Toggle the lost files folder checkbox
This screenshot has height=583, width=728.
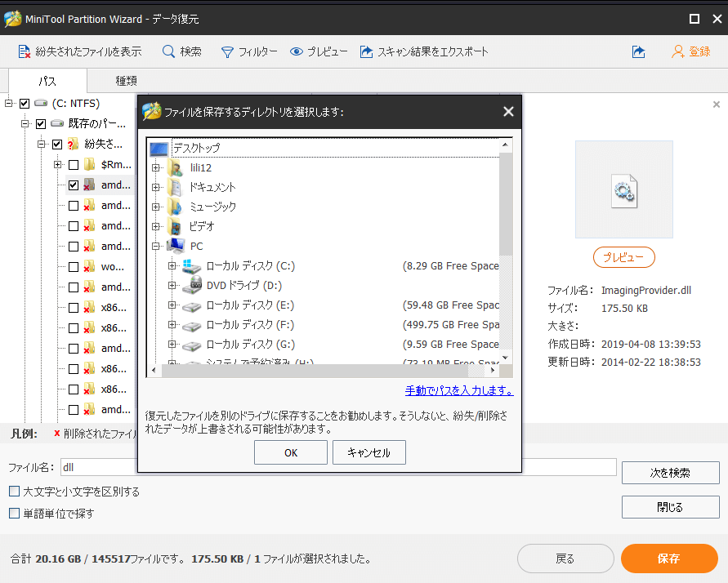56,145
